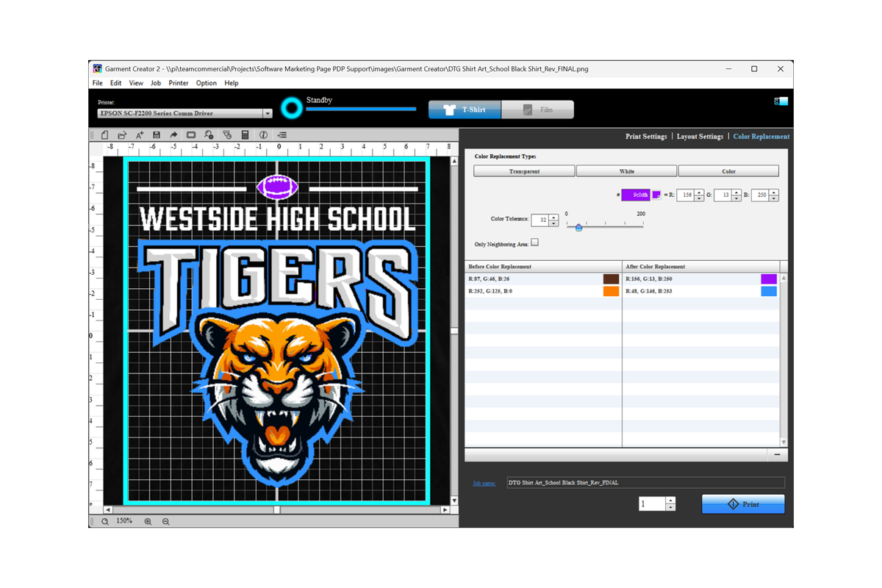Image resolution: width=882 pixels, height=588 pixels.
Task: Decrease the Color Tolerance value
Action: 553,223
